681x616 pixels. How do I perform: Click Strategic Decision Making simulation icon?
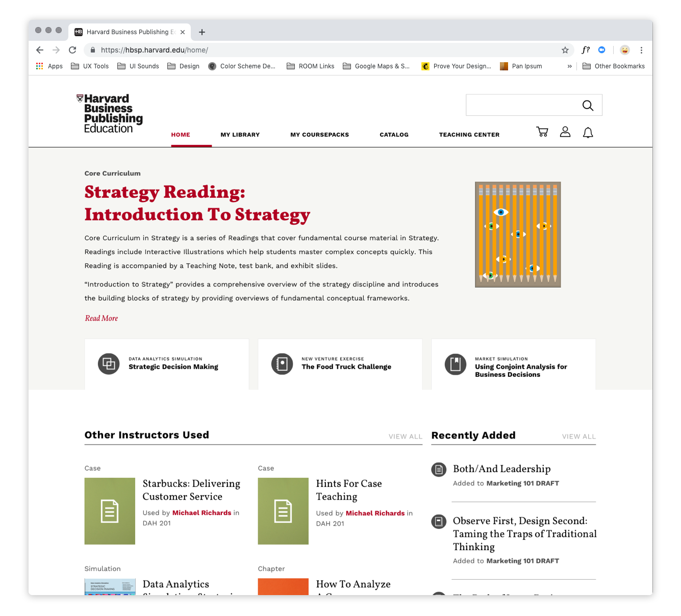click(x=109, y=364)
